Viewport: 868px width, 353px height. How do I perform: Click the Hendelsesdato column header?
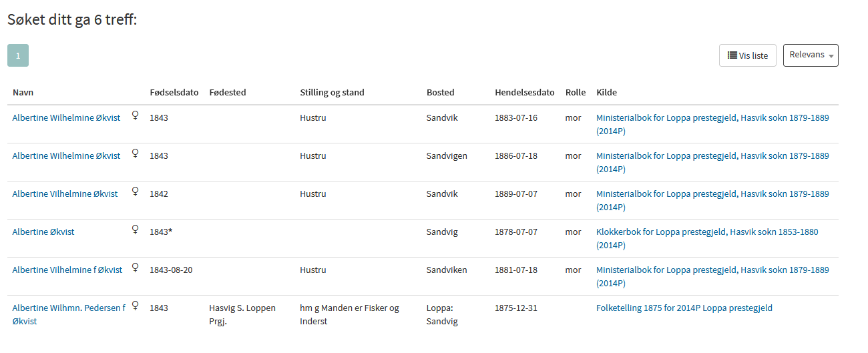coord(525,92)
